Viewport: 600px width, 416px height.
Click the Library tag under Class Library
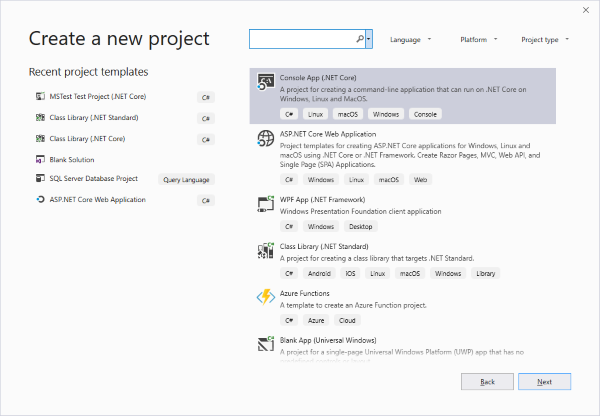click(x=486, y=273)
